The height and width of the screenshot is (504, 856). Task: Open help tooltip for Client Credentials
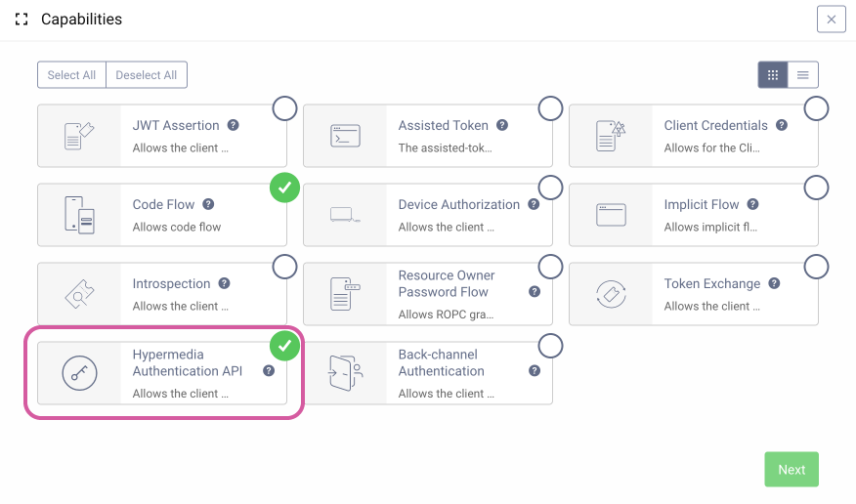(782, 125)
